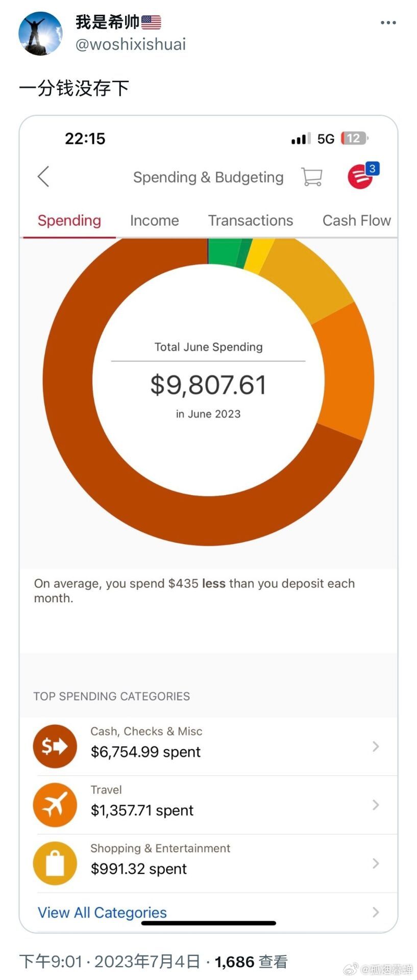Expand Cash, Checks & Misc chevron
The height and width of the screenshot is (980, 417).
(376, 746)
